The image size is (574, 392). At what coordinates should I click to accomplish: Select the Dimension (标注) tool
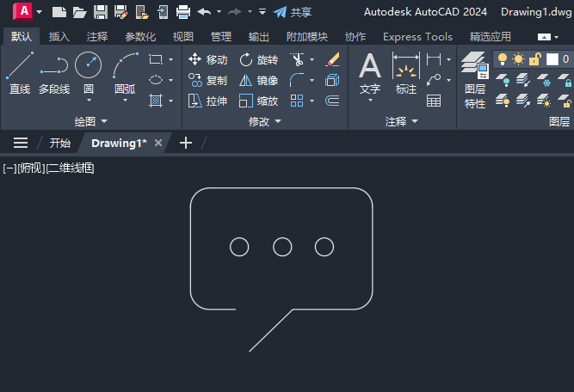(406, 73)
